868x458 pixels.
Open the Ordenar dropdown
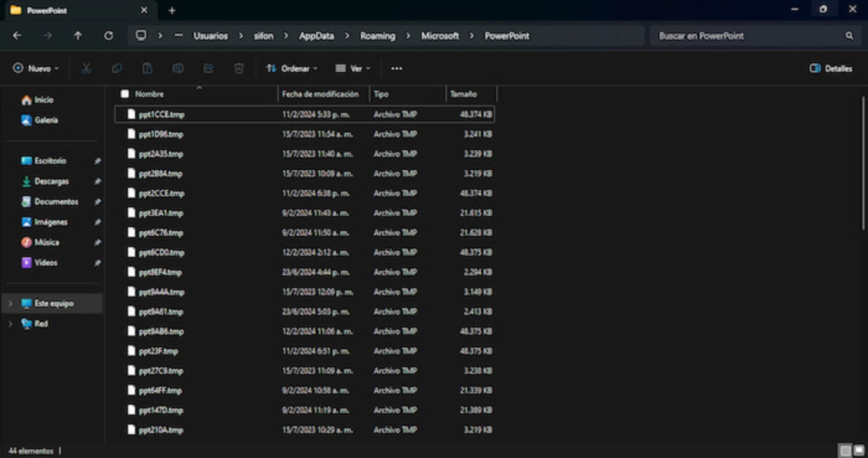292,68
